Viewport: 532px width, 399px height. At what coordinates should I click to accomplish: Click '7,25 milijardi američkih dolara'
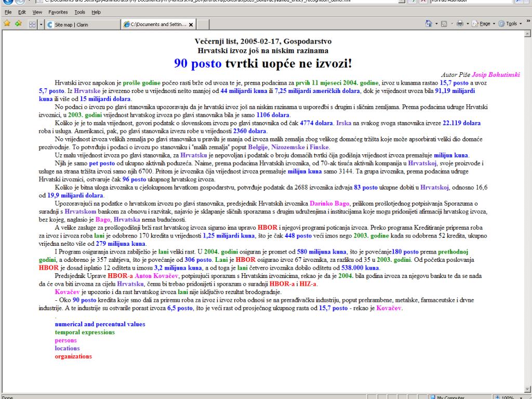[x=317, y=91]
